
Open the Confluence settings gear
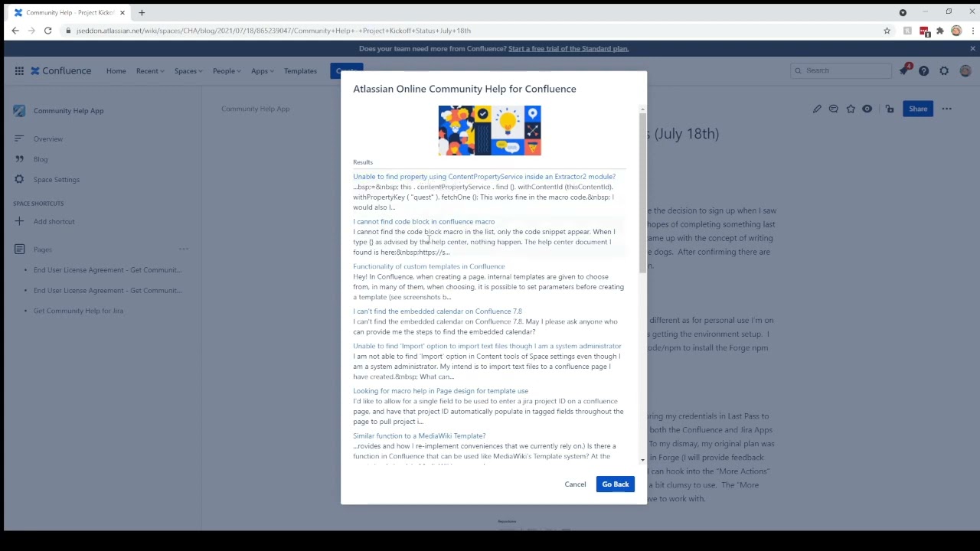[x=944, y=70]
